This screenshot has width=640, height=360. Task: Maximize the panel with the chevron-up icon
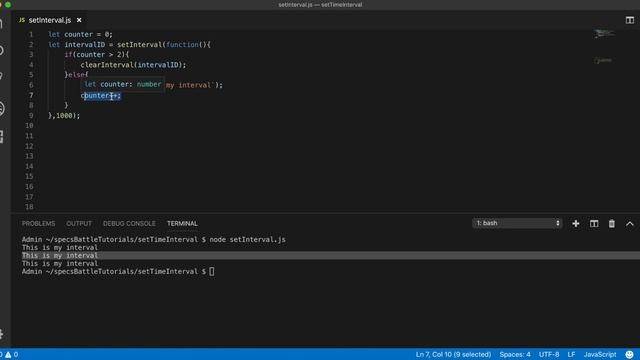coord(630,224)
